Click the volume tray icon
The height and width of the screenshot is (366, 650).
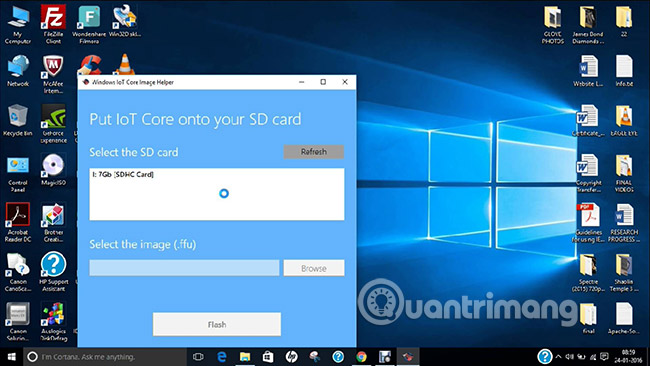click(x=570, y=357)
